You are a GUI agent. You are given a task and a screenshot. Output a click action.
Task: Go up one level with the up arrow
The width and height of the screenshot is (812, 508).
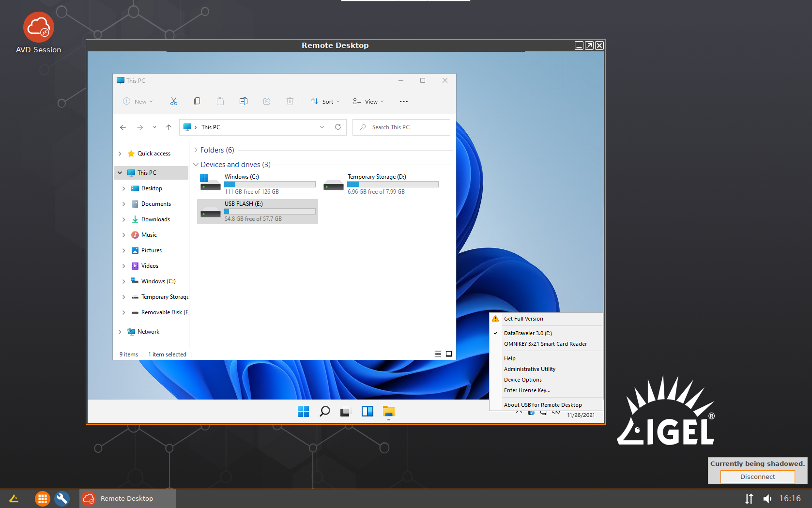tap(169, 127)
